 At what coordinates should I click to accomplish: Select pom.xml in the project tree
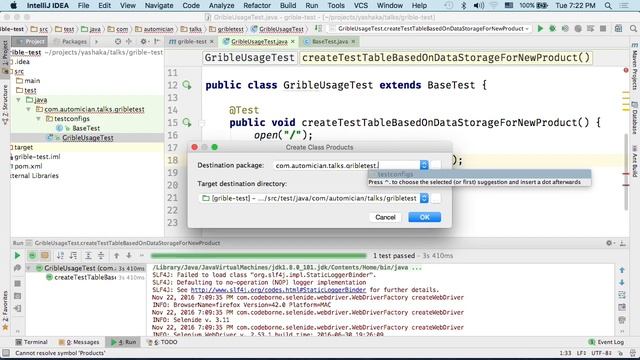point(28,166)
